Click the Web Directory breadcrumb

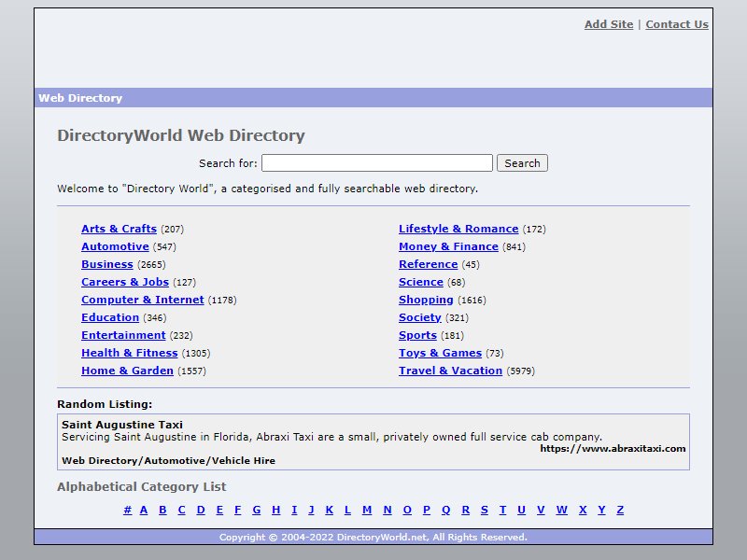point(80,98)
